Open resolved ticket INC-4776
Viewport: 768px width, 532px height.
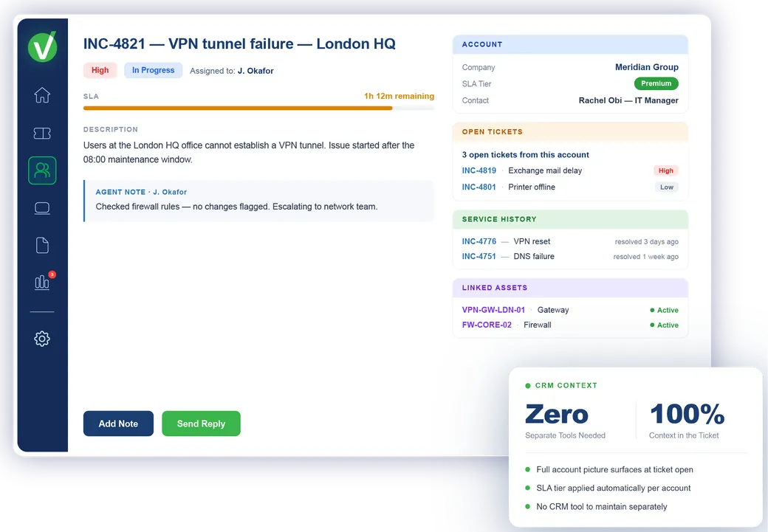coord(479,241)
